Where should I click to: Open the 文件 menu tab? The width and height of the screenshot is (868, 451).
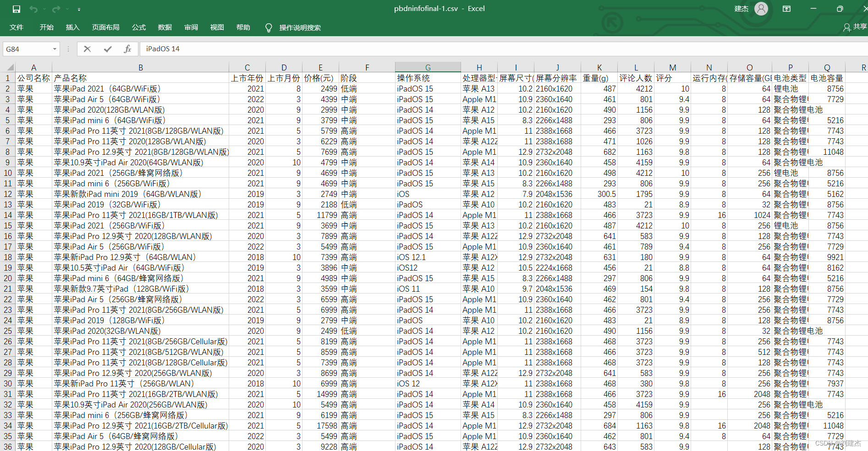16,27
